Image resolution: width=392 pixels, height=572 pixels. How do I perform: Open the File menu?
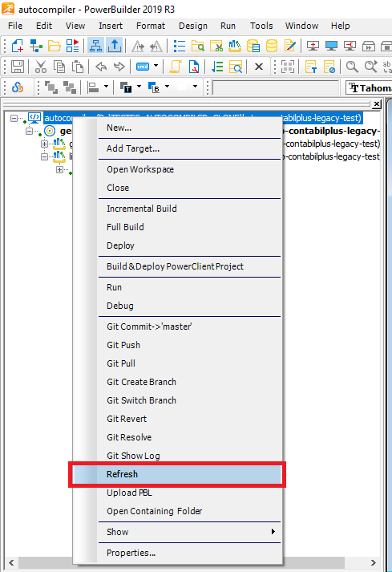[15, 26]
